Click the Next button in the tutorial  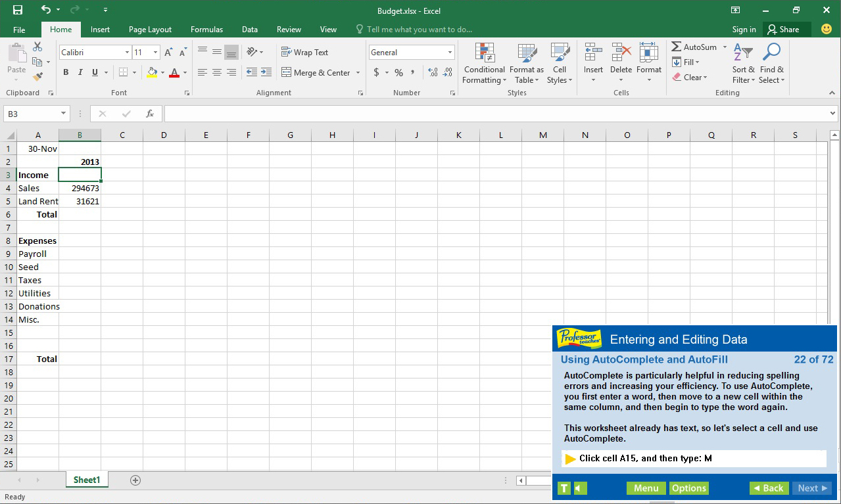pos(811,488)
